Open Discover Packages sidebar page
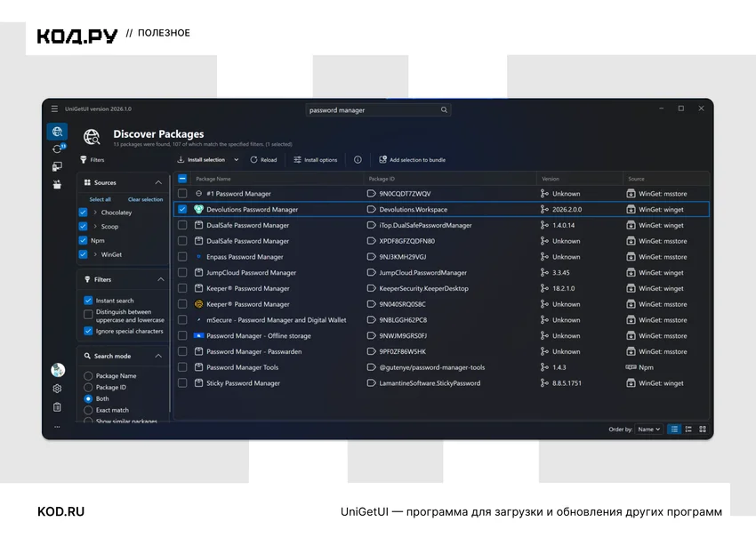Viewport: 756px width, 538px height. [x=57, y=131]
